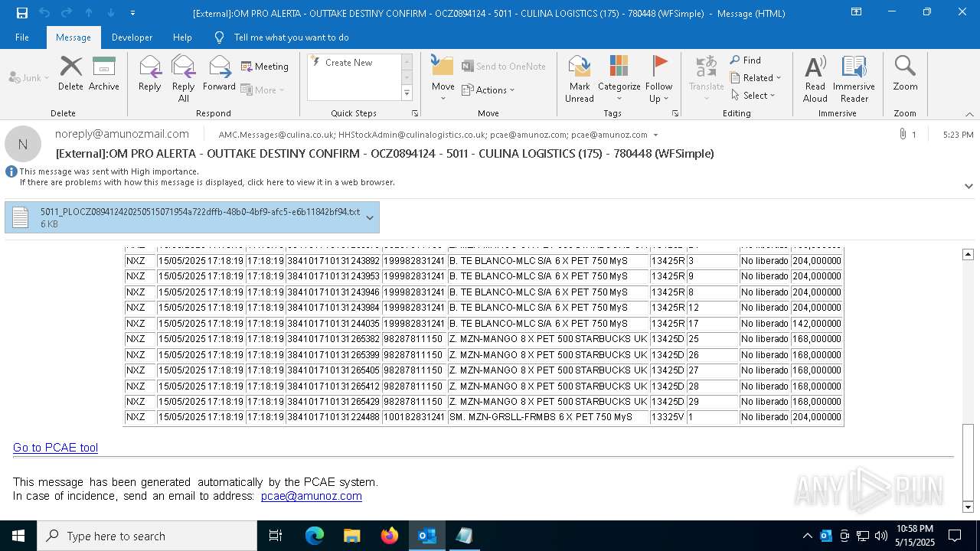Open the Categorize color menu
The height and width of the screenshot is (551, 980).
[x=619, y=79]
